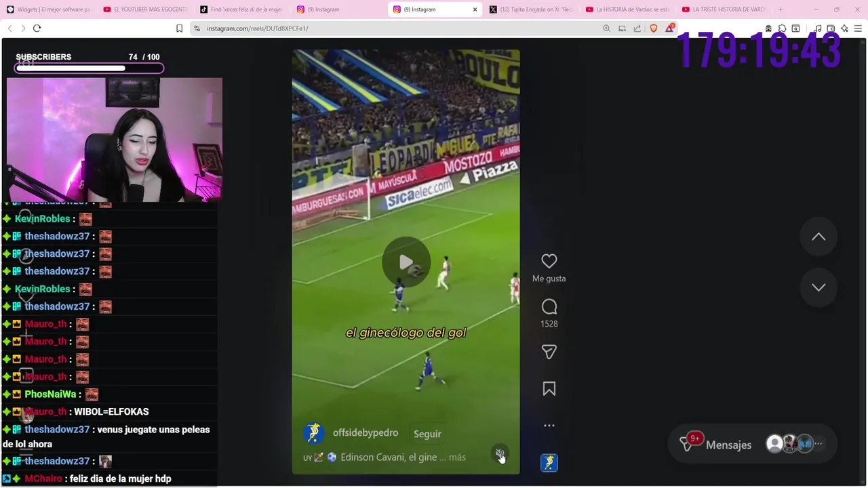Click the streamer webcam feed
Image resolution: width=868 pixels, height=488 pixels.
(115, 140)
